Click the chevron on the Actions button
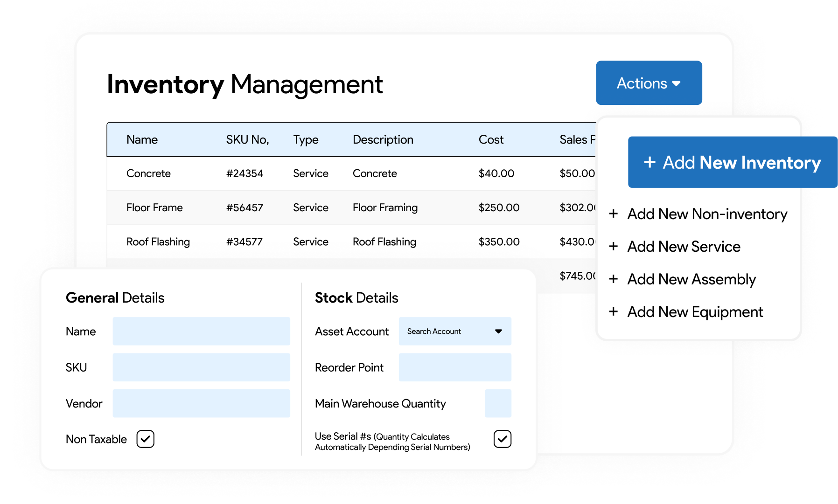This screenshot has width=838, height=504. pyautogui.click(x=677, y=83)
